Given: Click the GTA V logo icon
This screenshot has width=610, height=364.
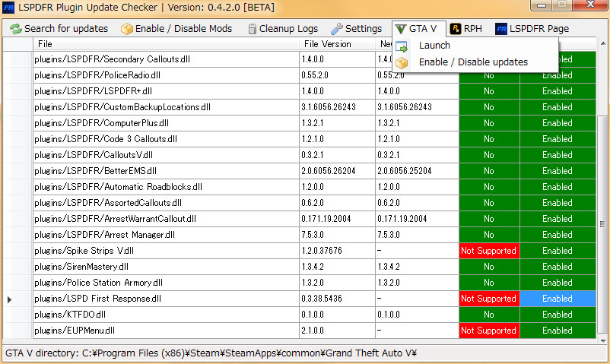Looking at the screenshot, I should [401, 29].
